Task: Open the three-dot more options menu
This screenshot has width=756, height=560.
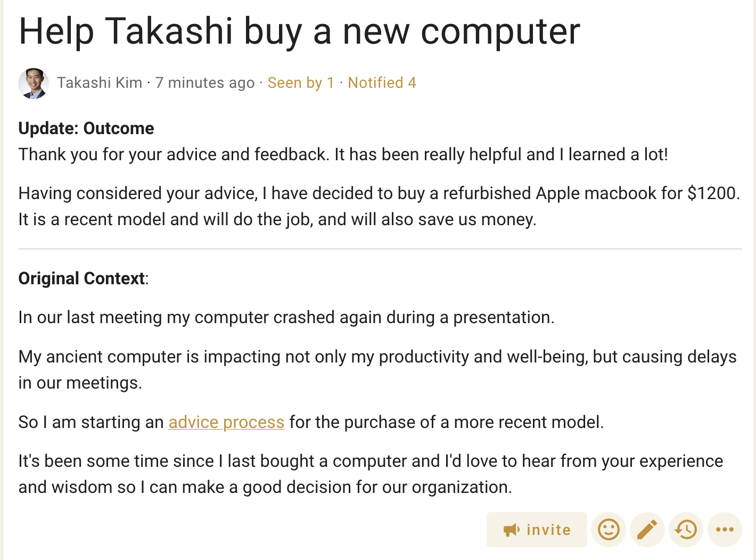Action: (725, 530)
